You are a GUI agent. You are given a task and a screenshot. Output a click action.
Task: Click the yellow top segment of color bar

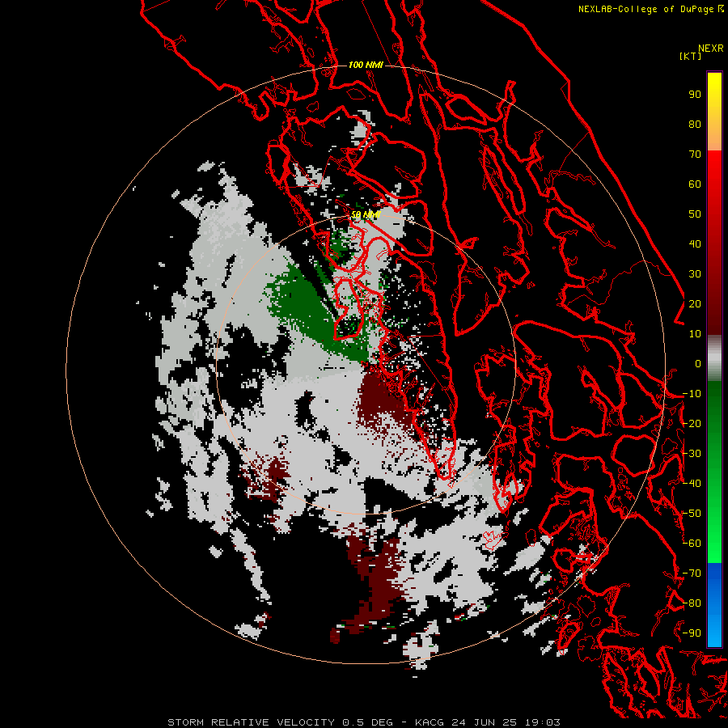click(714, 112)
